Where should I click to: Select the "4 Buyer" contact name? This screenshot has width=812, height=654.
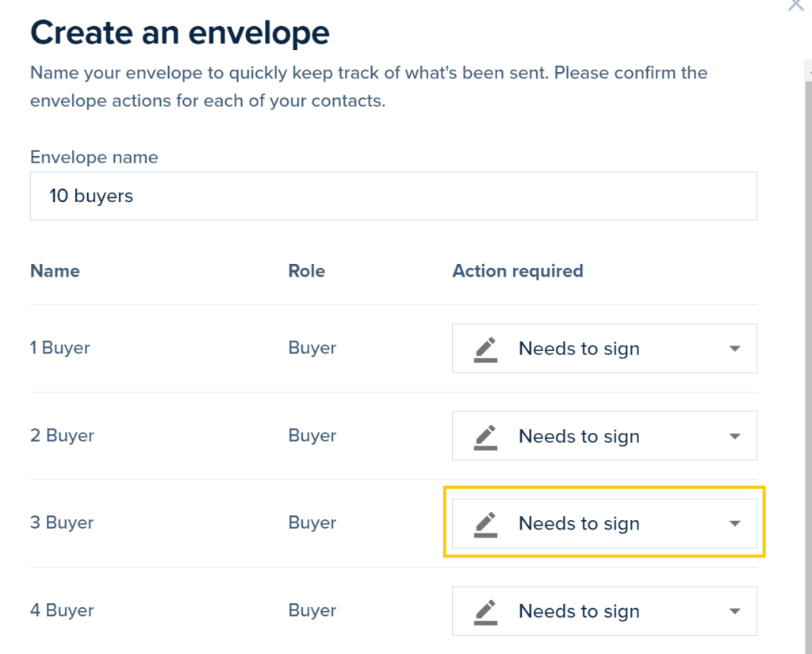[62, 610]
